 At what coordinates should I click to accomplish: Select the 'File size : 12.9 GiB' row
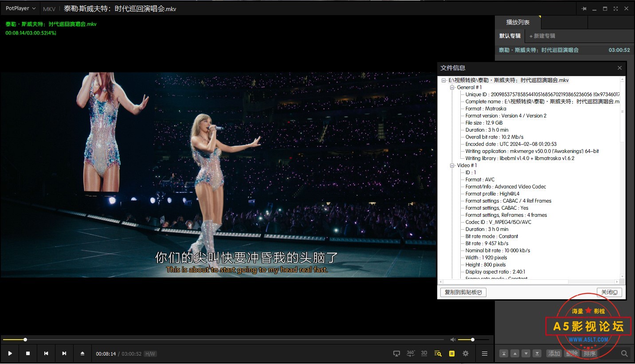coord(484,123)
